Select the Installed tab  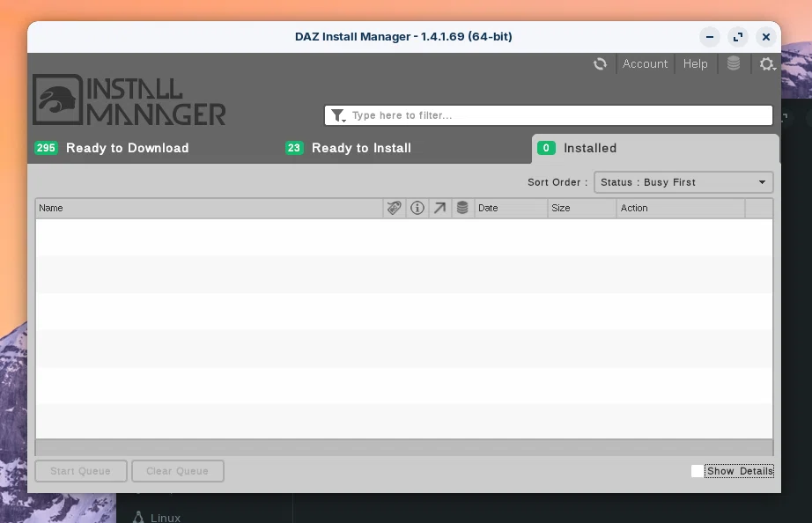[x=654, y=148]
